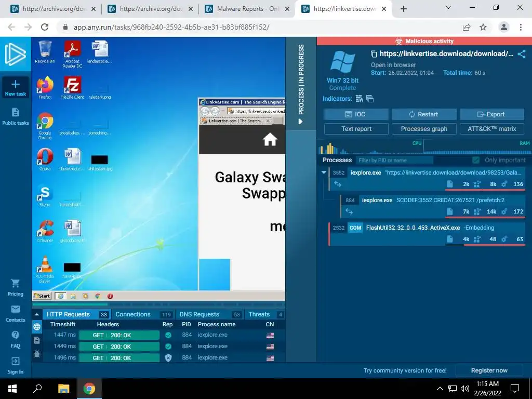The height and width of the screenshot is (399, 532).
Task: Open the Chrome three-dot menu
Action: (x=521, y=27)
